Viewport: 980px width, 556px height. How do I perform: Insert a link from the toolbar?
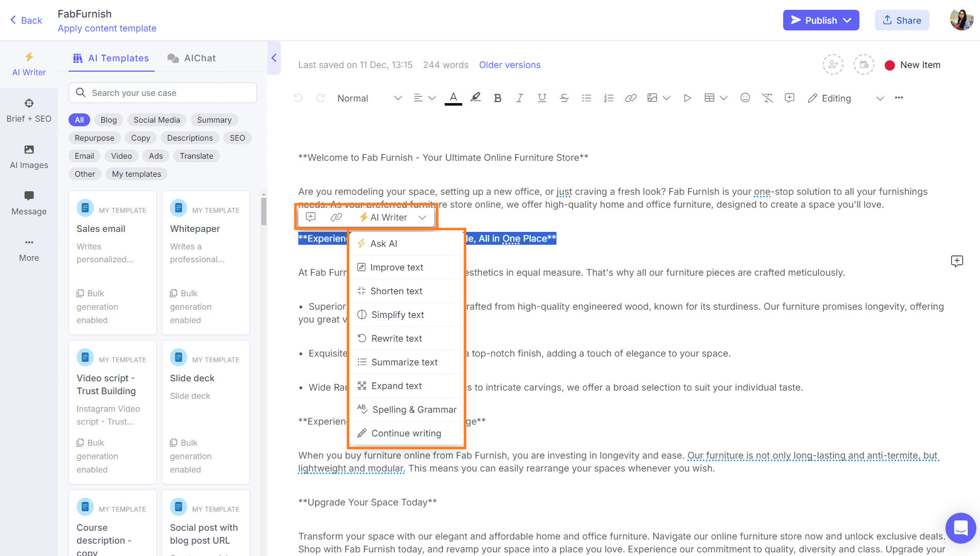click(631, 98)
